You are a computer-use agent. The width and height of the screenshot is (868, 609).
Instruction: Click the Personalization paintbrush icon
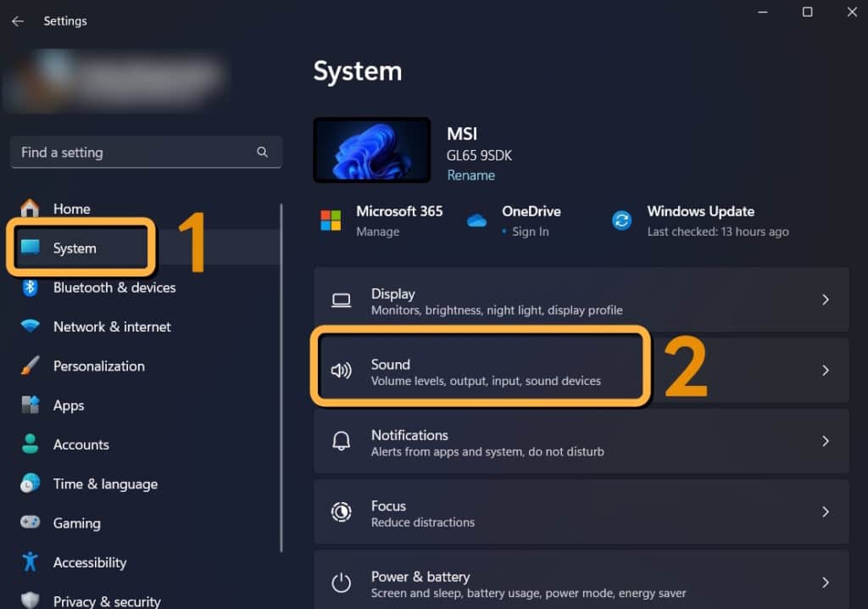(x=30, y=366)
